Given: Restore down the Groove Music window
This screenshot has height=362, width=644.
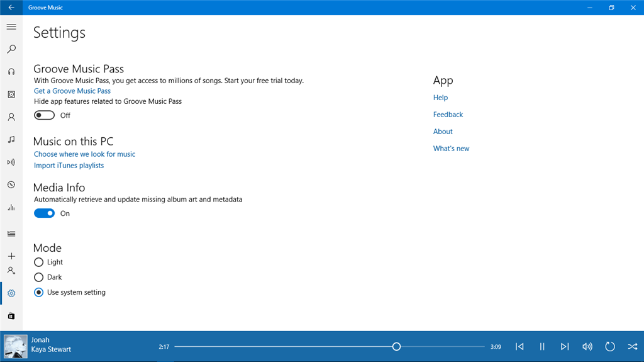Looking at the screenshot, I should pyautogui.click(x=611, y=8).
